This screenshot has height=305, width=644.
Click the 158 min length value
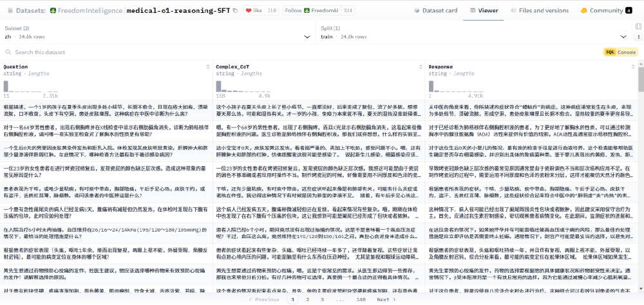click(220, 96)
